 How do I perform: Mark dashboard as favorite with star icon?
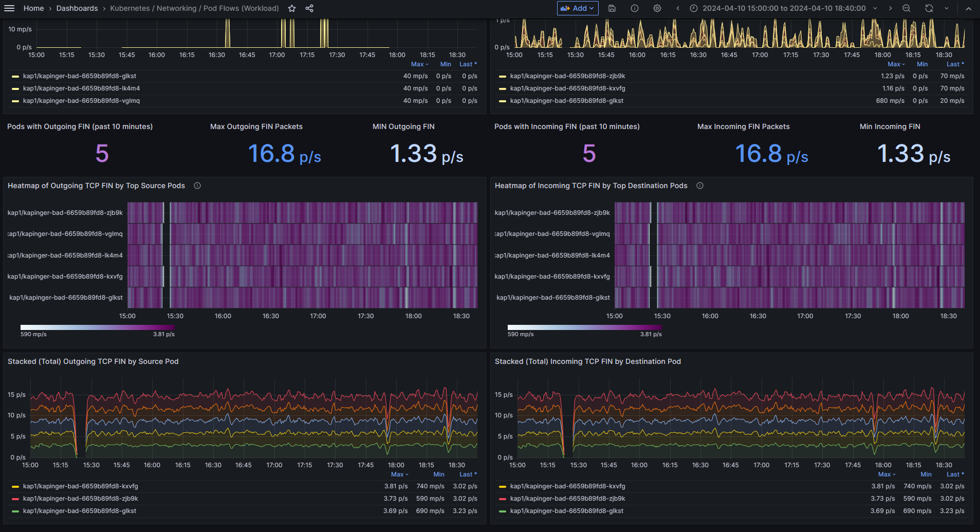click(292, 8)
